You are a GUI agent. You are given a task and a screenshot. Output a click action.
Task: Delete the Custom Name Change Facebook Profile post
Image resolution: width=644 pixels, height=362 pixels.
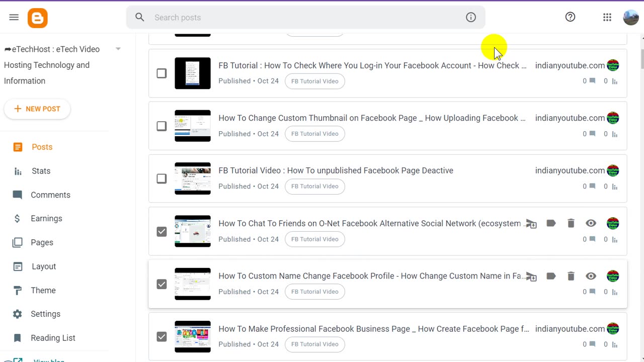[571, 276]
